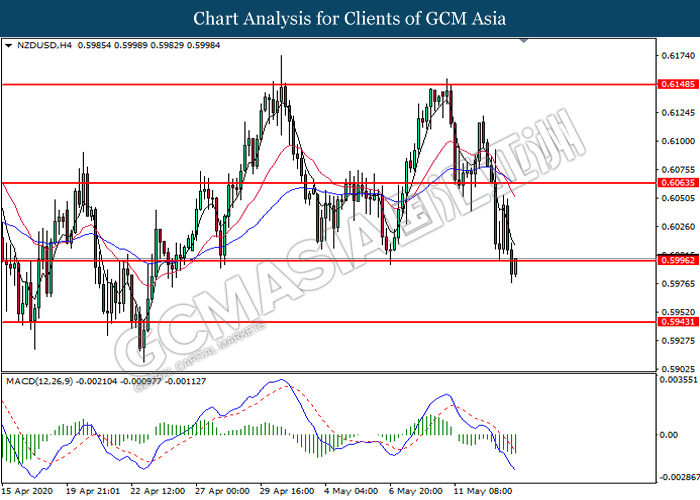
Task: Click the MACD scale value -0.002867
Action: (679, 478)
